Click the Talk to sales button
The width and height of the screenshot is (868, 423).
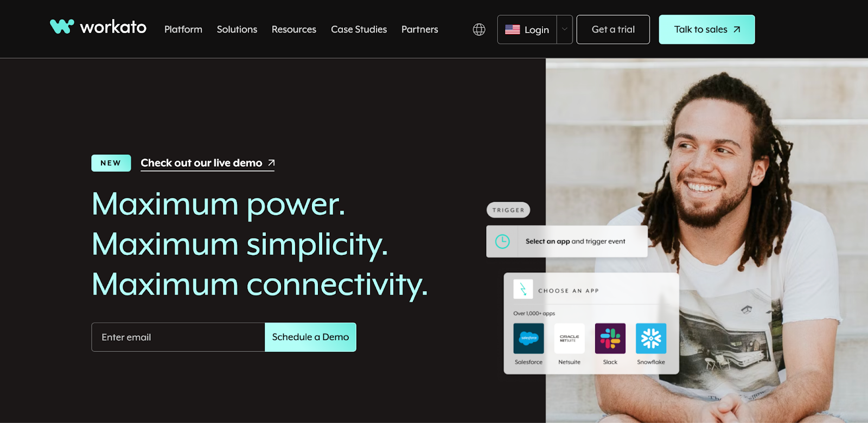click(707, 29)
